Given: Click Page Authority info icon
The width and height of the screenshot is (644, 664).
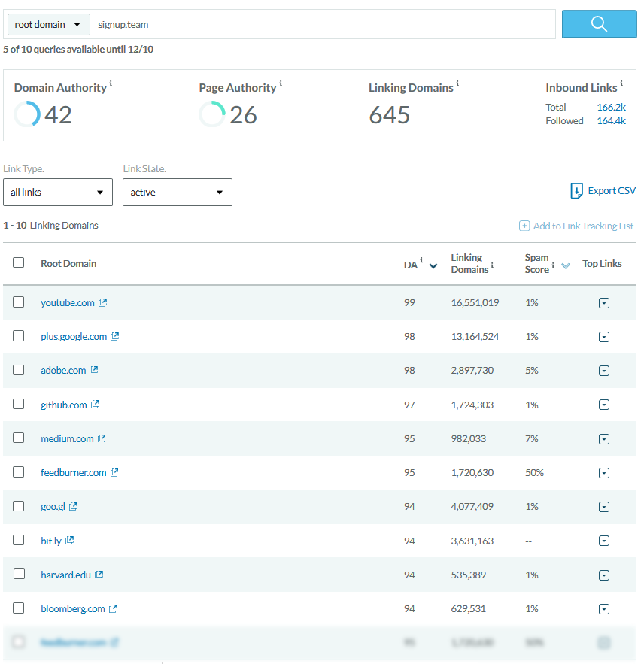Looking at the screenshot, I should (281, 83).
